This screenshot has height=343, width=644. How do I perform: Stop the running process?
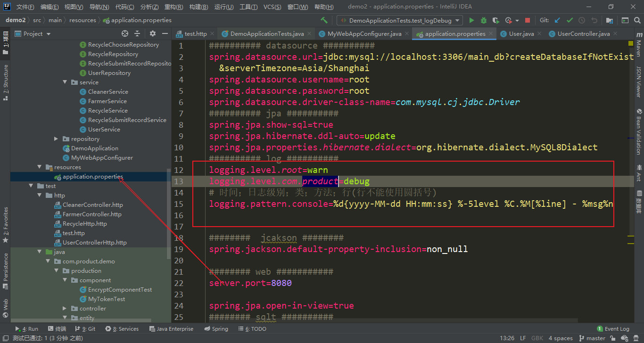tap(528, 20)
